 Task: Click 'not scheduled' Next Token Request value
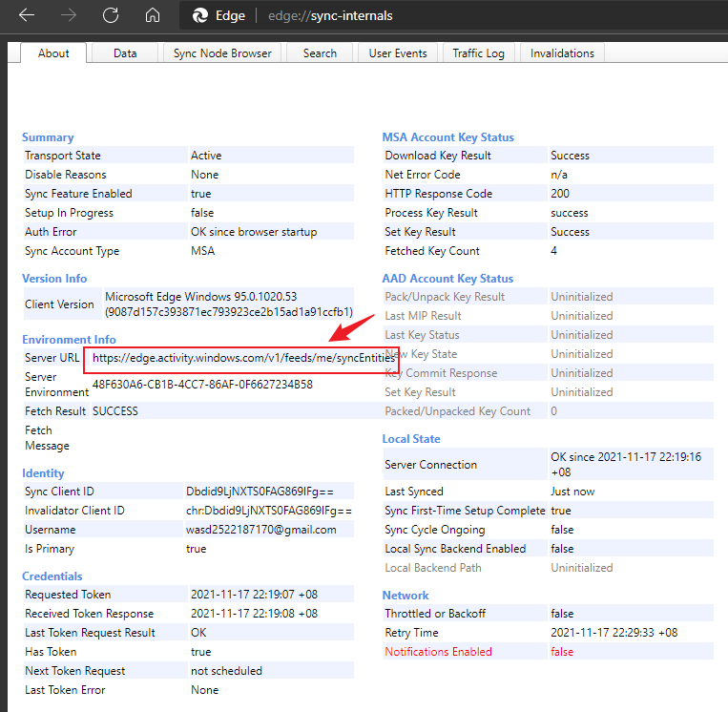(x=226, y=671)
